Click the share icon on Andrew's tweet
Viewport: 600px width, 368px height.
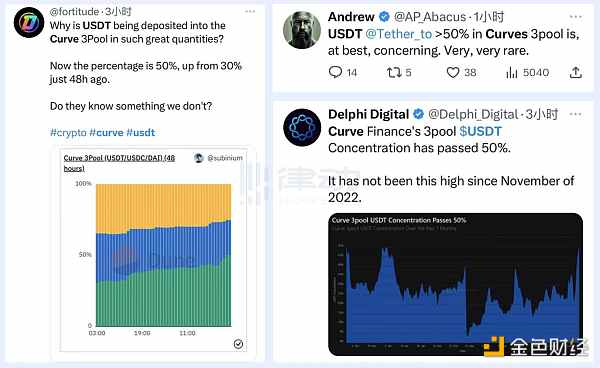click(576, 72)
